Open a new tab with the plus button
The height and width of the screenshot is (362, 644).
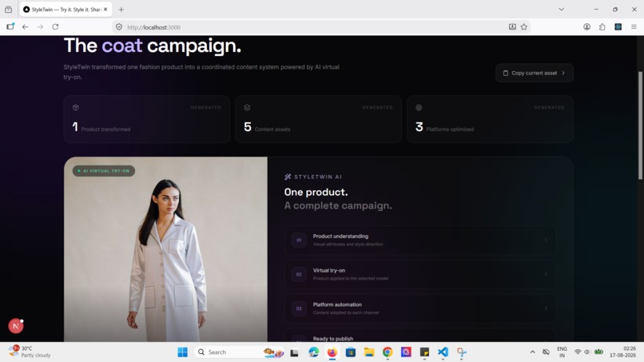[121, 10]
